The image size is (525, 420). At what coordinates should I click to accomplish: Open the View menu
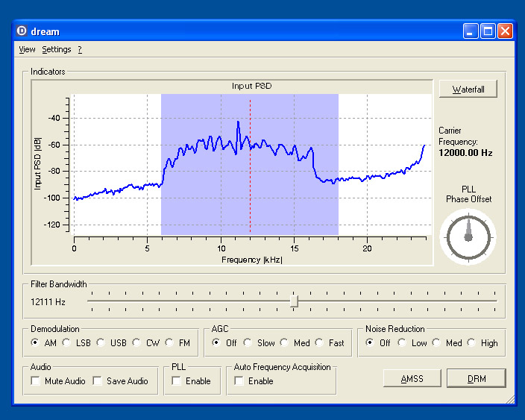point(27,49)
